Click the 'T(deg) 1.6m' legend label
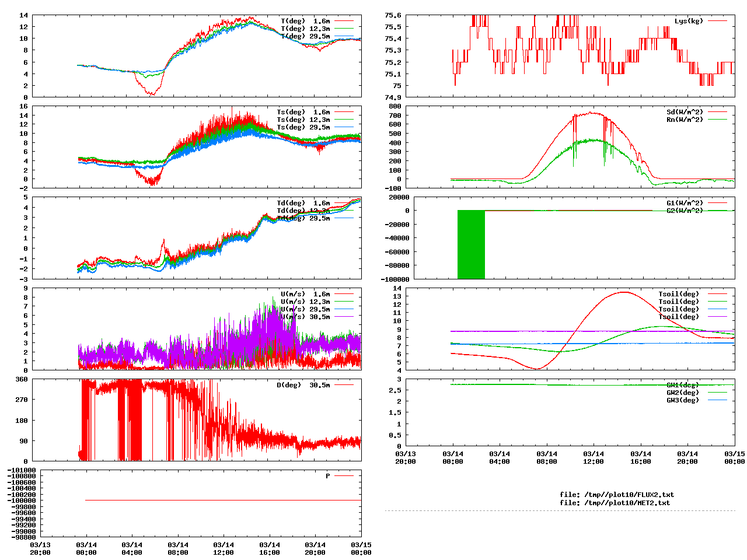747x560 pixels. point(305,21)
